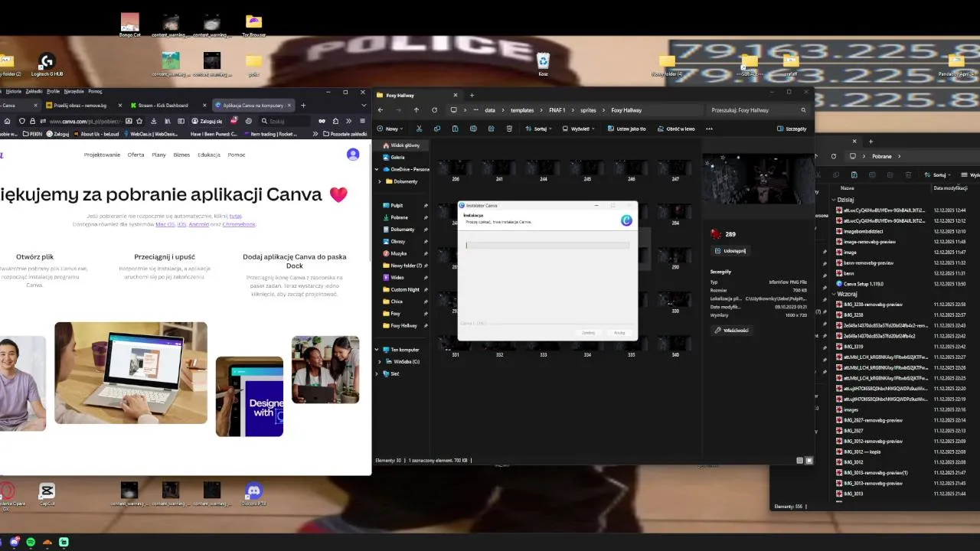Viewport: 980px width, 551px height.
Task: Click the Mac OS link
Action: (165, 224)
